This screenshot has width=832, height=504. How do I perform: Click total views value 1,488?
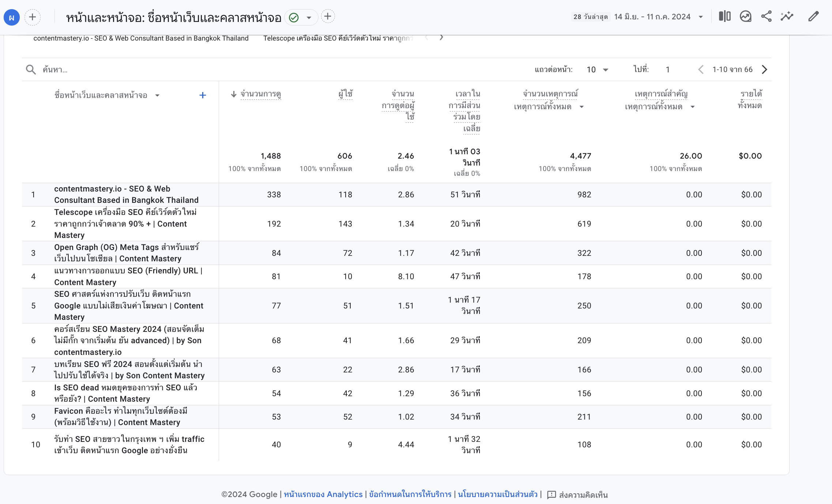pyautogui.click(x=271, y=156)
